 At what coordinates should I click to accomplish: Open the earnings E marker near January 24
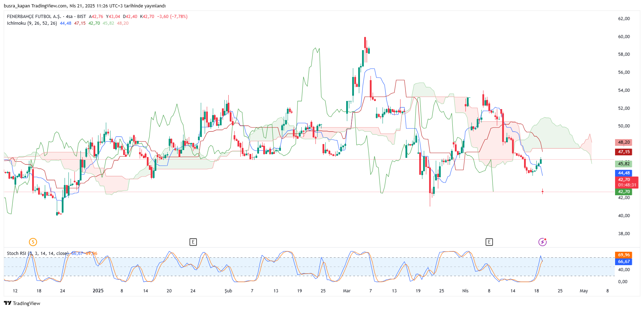coord(193,242)
